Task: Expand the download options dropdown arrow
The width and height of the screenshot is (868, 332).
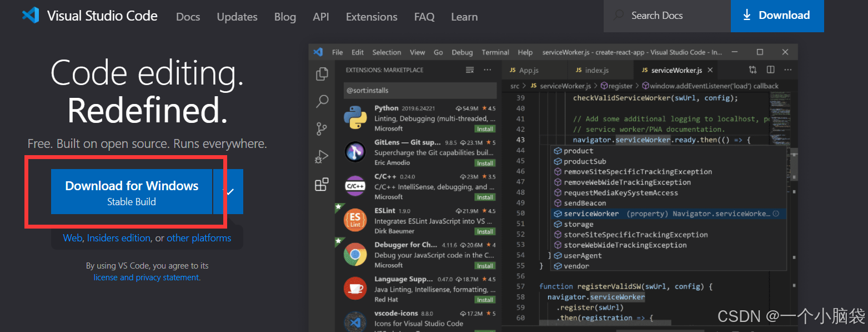Action: click(229, 192)
